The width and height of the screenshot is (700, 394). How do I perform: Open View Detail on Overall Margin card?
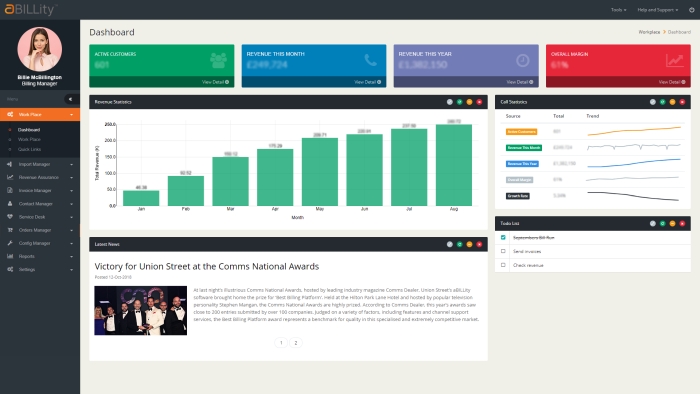pyautogui.click(x=672, y=82)
